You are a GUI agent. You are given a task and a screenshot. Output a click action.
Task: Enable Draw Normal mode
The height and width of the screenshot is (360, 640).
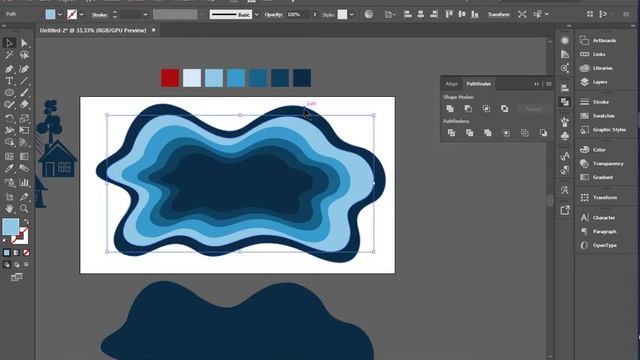[7, 264]
